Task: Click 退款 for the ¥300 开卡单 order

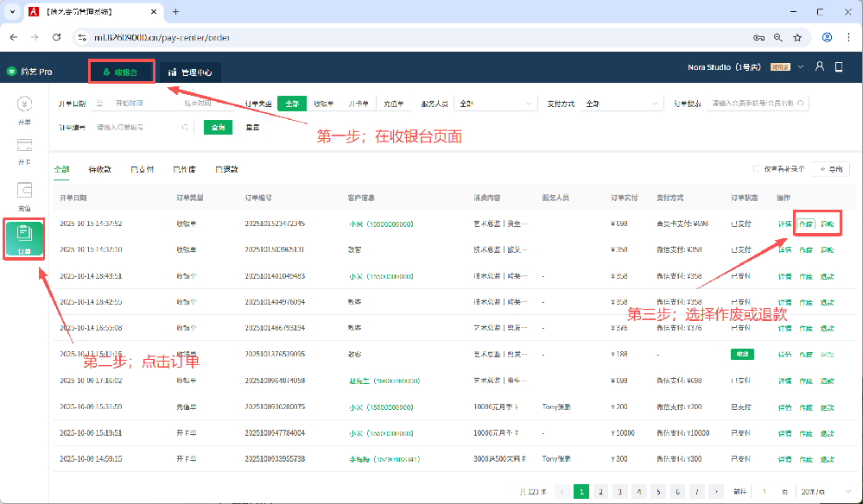Action: (x=827, y=459)
